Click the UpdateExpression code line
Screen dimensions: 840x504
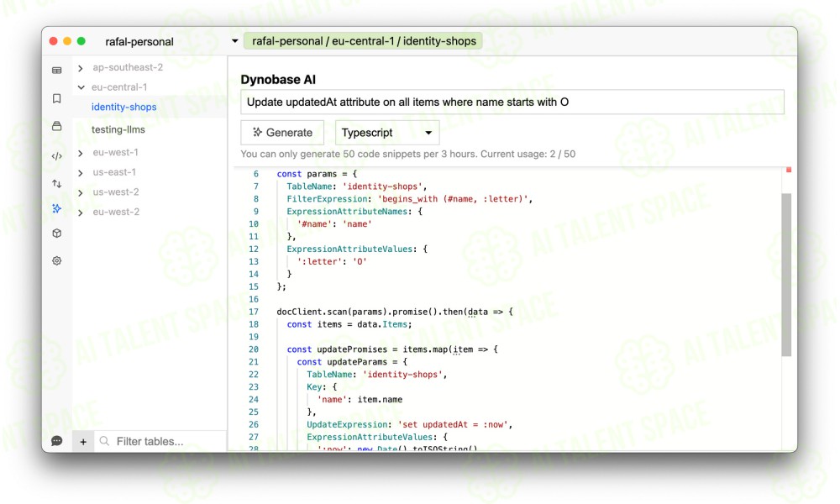(x=409, y=425)
